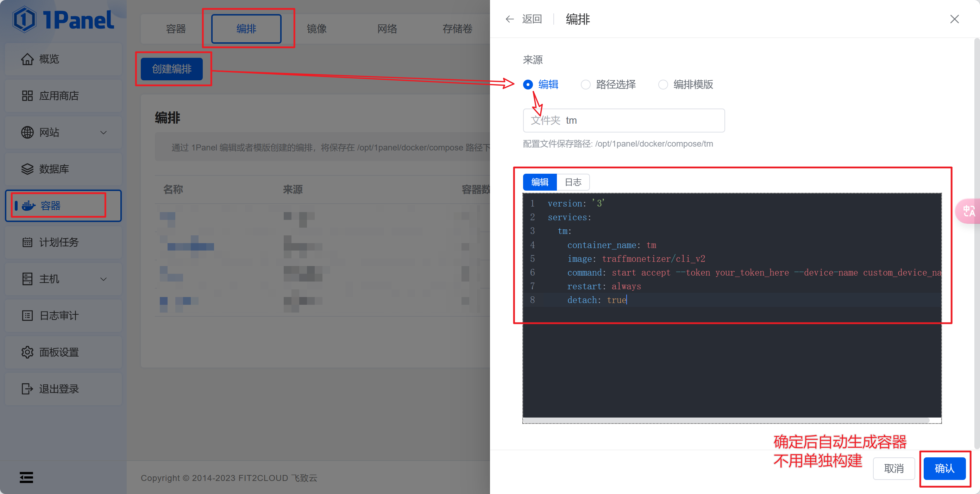Click the Copyright FIT2CLOUD 飞致云 footer text
980x494 pixels.
[229, 478]
